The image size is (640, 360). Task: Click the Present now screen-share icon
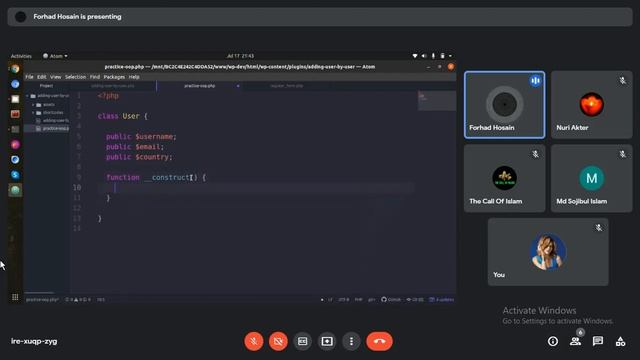coord(327,341)
